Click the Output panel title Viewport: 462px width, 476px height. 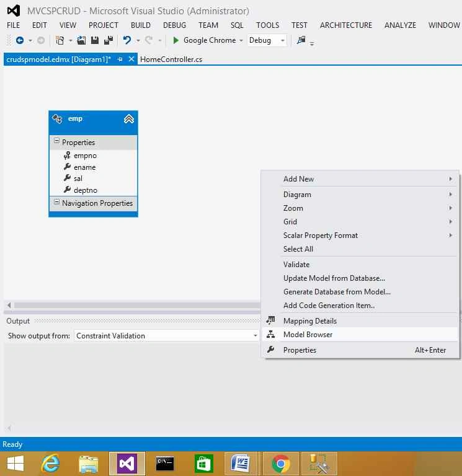click(x=18, y=321)
